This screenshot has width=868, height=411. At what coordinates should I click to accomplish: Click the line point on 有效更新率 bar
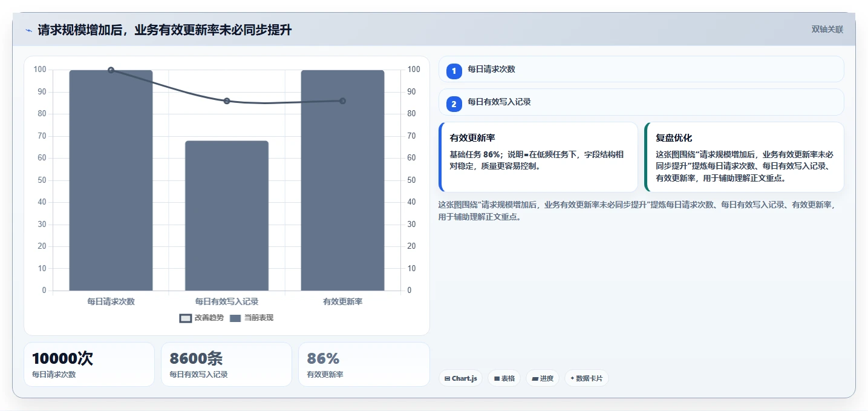[342, 101]
